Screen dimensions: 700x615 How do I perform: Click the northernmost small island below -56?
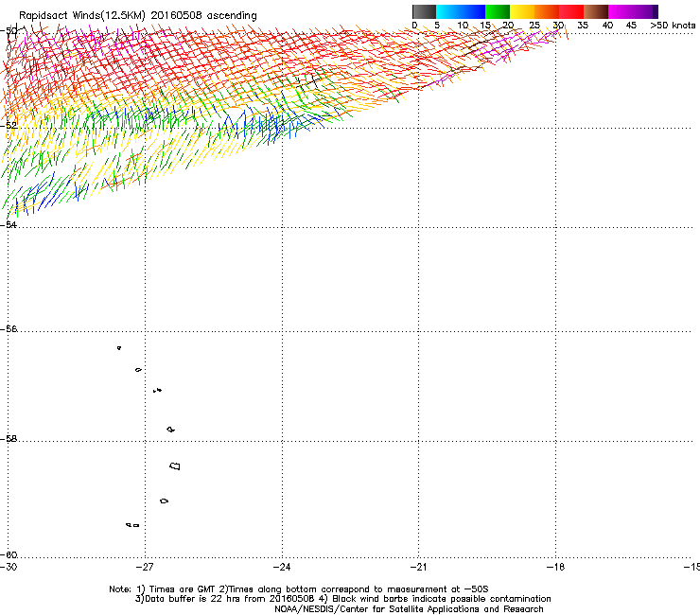point(119,347)
